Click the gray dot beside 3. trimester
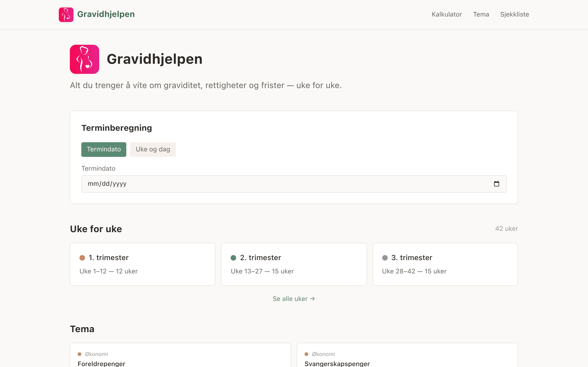 coord(385,258)
